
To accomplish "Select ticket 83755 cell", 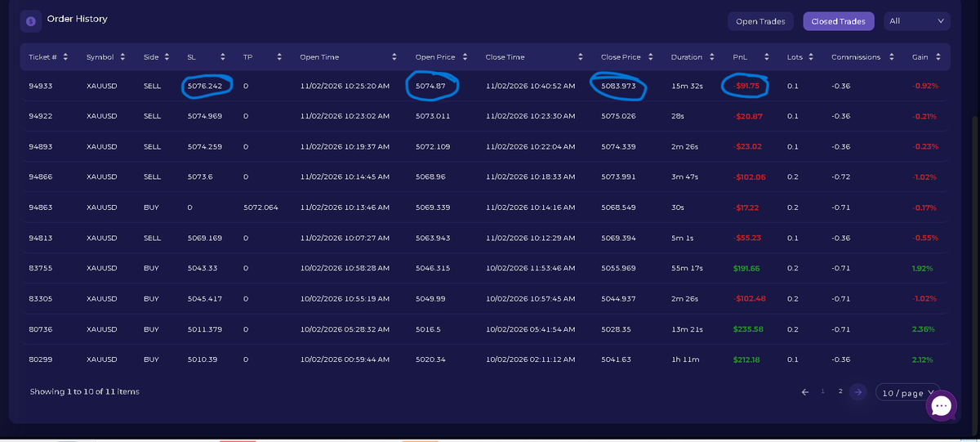I will [41, 268].
